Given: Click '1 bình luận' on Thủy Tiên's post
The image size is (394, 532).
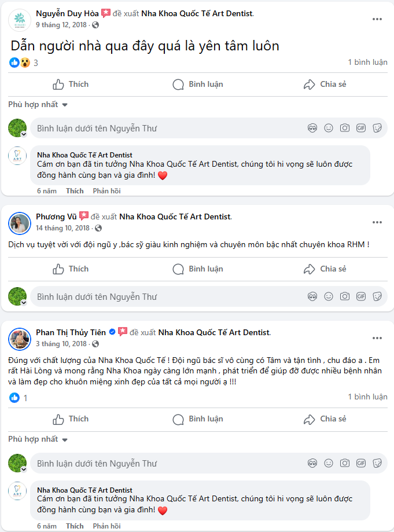Looking at the screenshot, I should [x=367, y=397].
